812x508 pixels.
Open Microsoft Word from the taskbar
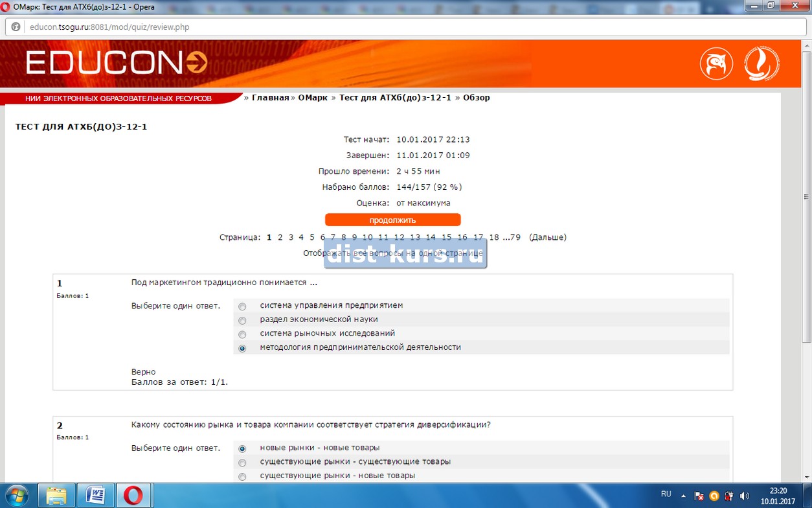(x=95, y=496)
